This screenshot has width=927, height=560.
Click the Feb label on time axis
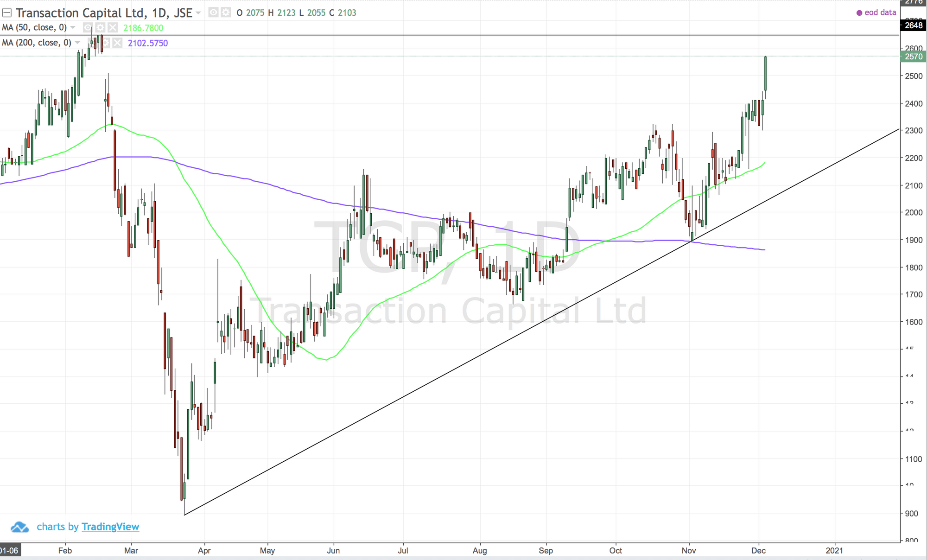point(65,551)
